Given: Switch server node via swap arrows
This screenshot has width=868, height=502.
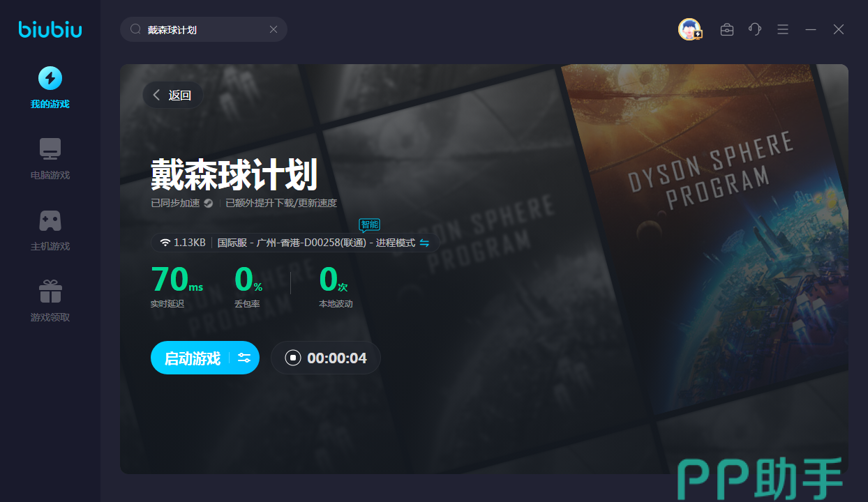Looking at the screenshot, I should click(x=424, y=243).
